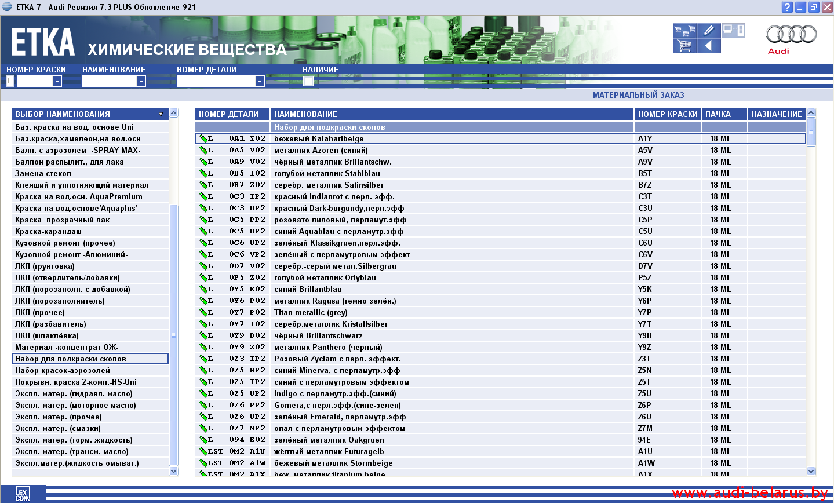
Task: Open the НОМЕР КРАСКИ filter dropdown
Action: (x=57, y=81)
